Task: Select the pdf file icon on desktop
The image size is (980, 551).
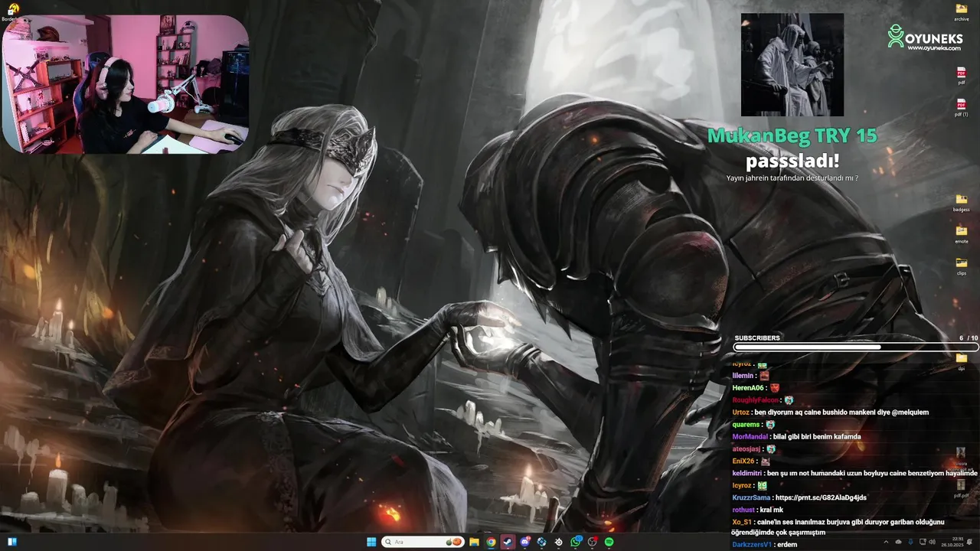Action: (962, 76)
